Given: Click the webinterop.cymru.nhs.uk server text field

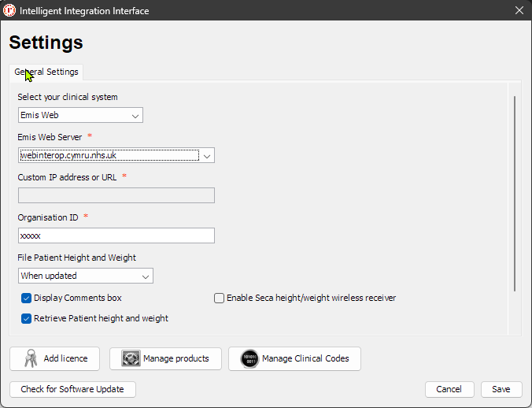Looking at the screenshot, I should (x=109, y=155).
